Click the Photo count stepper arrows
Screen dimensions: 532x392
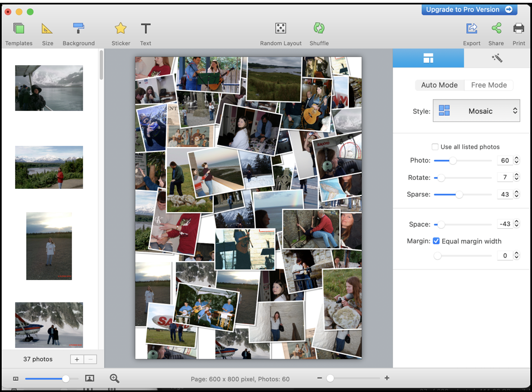[x=516, y=160]
